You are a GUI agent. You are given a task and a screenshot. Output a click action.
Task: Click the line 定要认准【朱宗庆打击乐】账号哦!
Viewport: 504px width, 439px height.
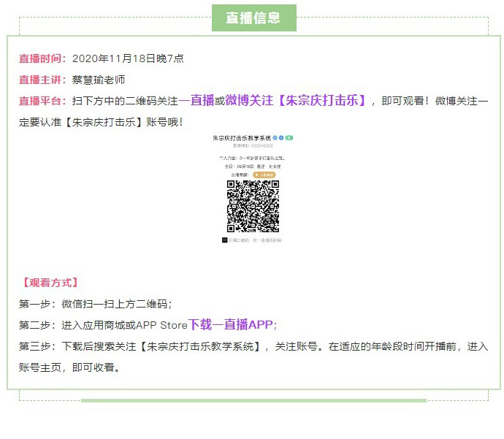pos(101,122)
